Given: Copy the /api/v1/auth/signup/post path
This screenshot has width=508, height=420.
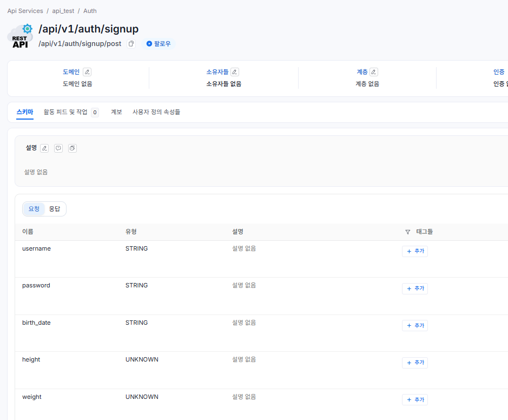Looking at the screenshot, I should click(131, 44).
